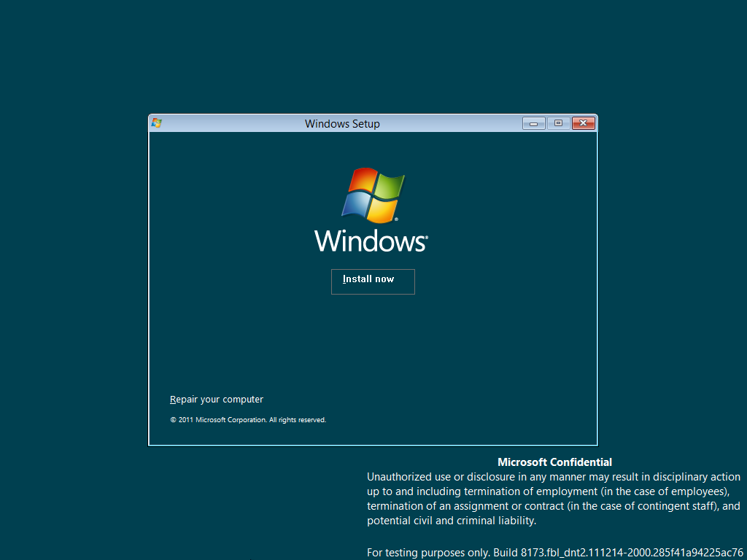Close the Windows Setup window
The image size is (747, 560).
pos(583,123)
